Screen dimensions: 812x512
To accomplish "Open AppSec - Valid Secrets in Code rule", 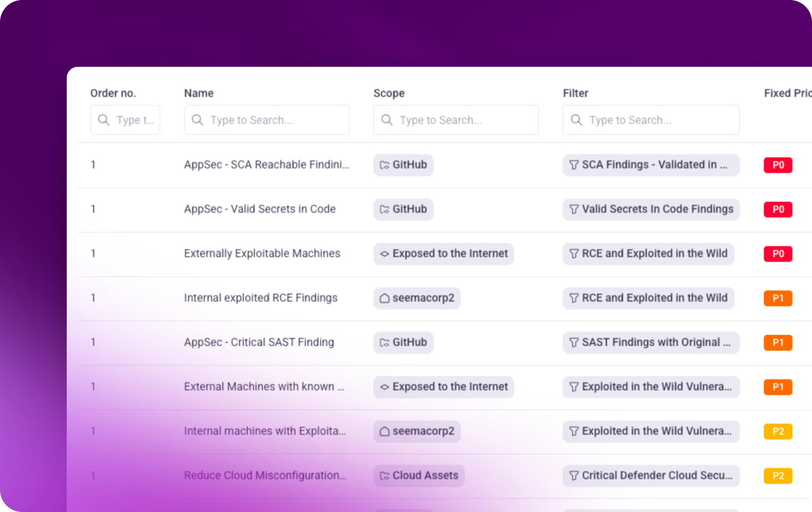I will point(260,209).
